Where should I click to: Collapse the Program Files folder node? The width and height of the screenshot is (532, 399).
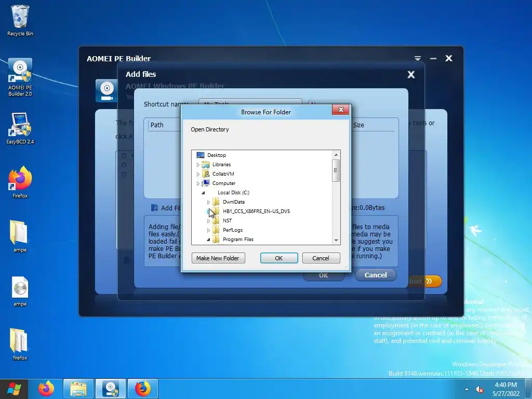tap(208, 240)
